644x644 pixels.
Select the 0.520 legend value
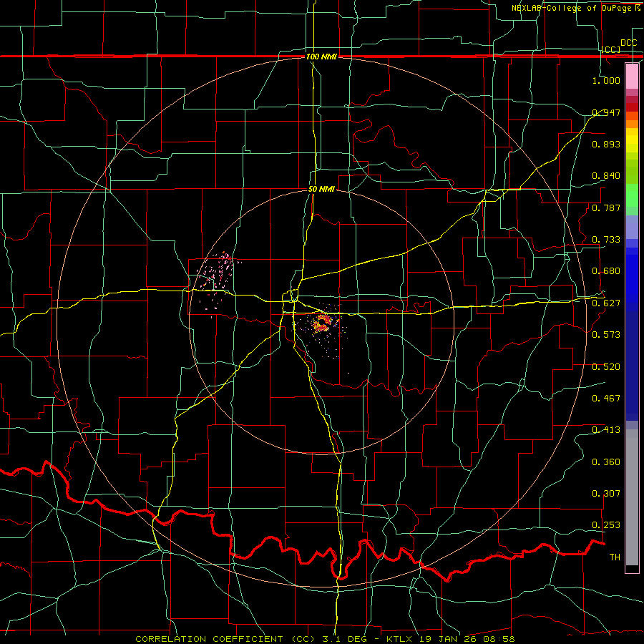(x=606, y=366)
